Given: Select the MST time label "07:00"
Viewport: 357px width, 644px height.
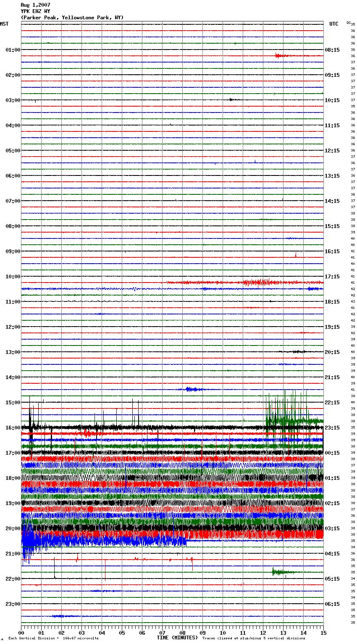Looking at the screenshot, I should [13, 201].
